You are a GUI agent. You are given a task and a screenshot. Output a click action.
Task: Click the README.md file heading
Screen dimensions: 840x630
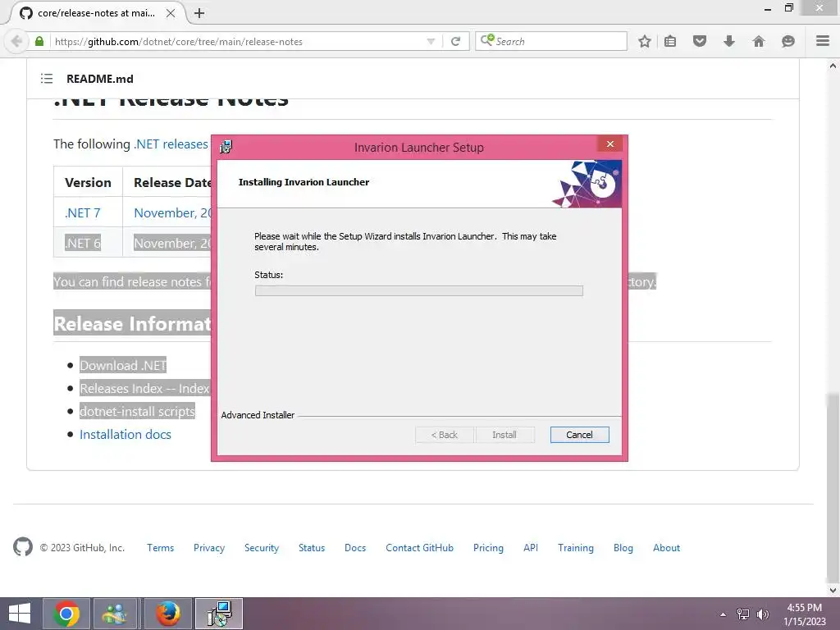tap(99, 79)
